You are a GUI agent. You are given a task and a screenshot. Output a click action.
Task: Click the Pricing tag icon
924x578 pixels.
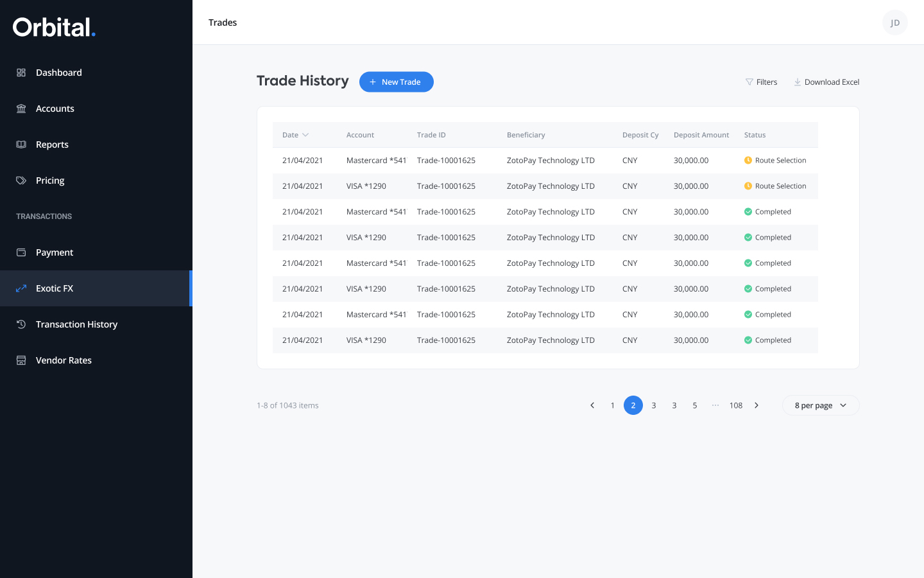click(x=21, y=180)
